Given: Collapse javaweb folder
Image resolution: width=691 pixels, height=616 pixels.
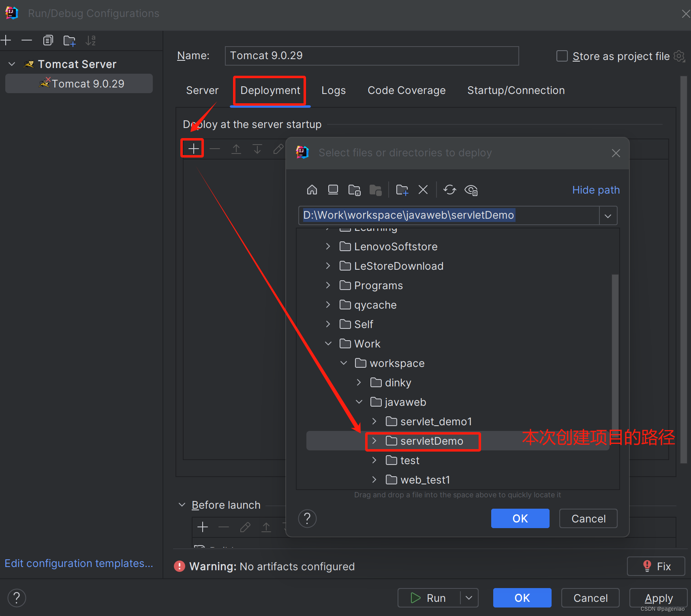Looking at the screenshot, I should (x=359, y=402).
